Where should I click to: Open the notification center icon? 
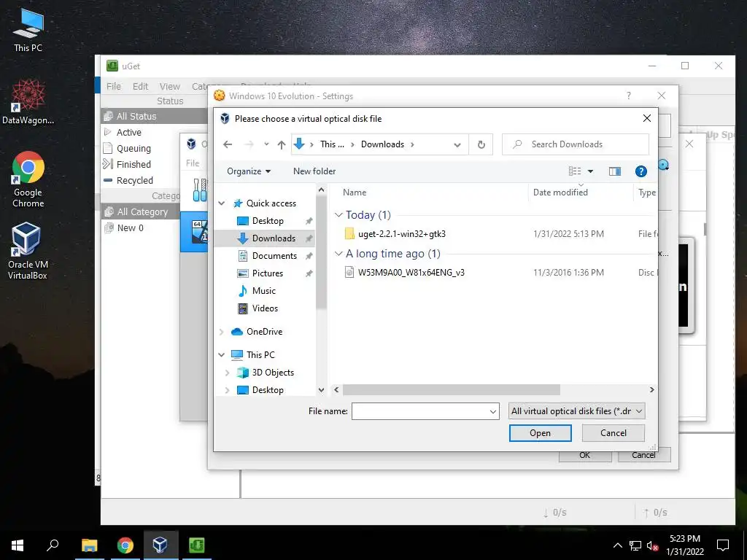723,545
